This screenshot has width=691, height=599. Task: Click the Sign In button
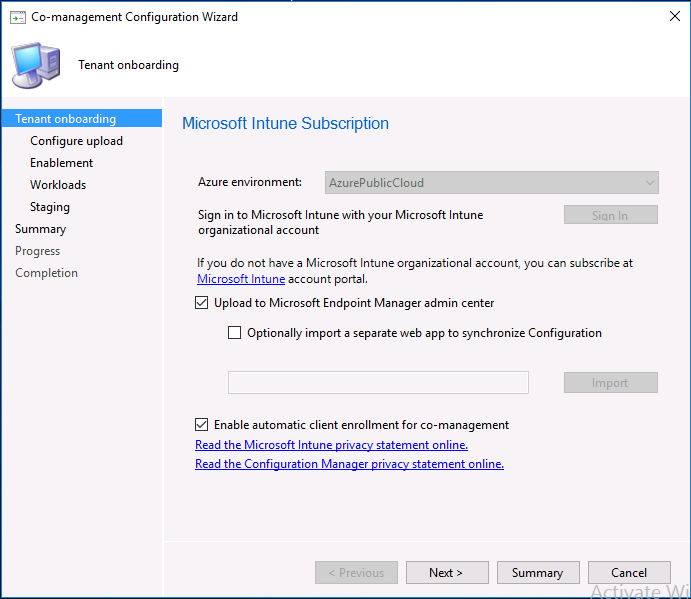click(611, 215)
